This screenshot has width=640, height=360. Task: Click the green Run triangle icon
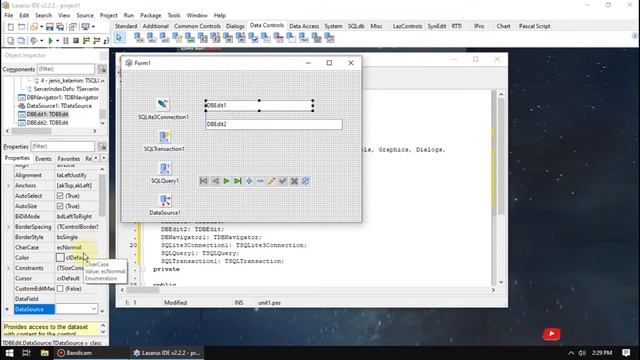point(51,41)
